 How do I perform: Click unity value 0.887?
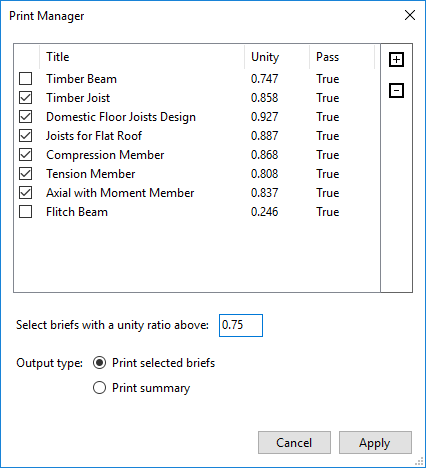264,136
